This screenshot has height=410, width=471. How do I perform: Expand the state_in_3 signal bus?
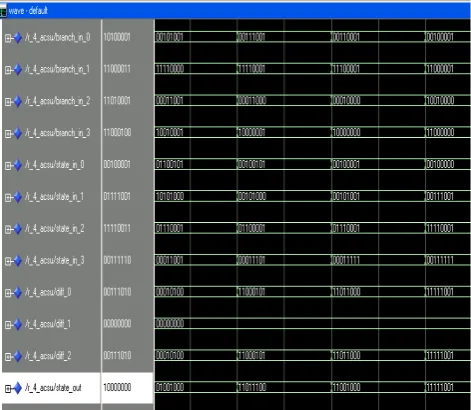click(8, 261)
